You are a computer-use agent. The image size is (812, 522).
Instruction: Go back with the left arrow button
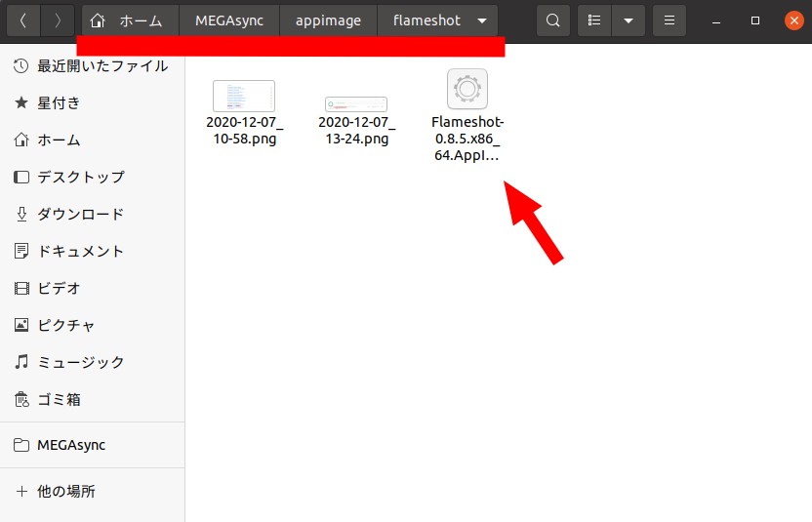point(23,20)
